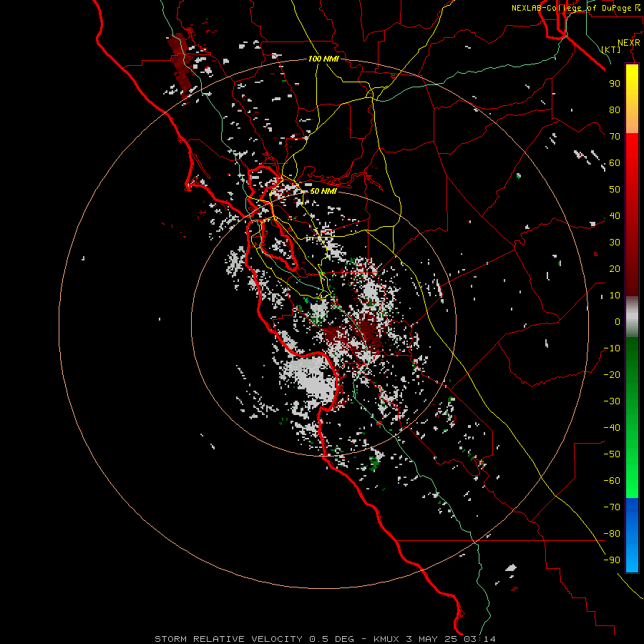Viewport: 644px width, 644px height.
Task: Click the 10 value on the velocity scale
Action: pos(615,296)
